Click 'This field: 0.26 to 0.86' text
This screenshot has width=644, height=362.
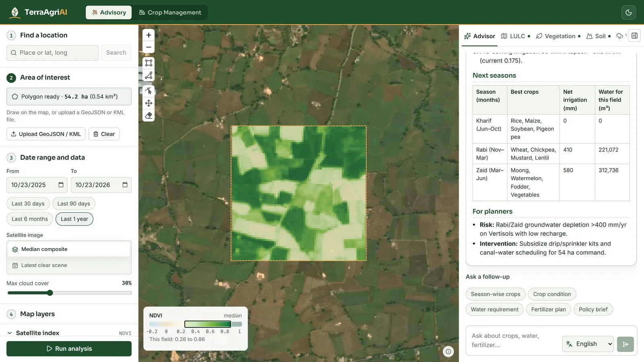[177, 339]
